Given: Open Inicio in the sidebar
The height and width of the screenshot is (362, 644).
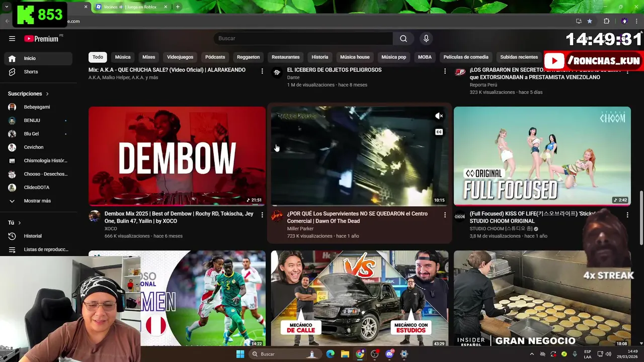Looking at the screenshot, I should pyautogui.click(x=38, y=58).
